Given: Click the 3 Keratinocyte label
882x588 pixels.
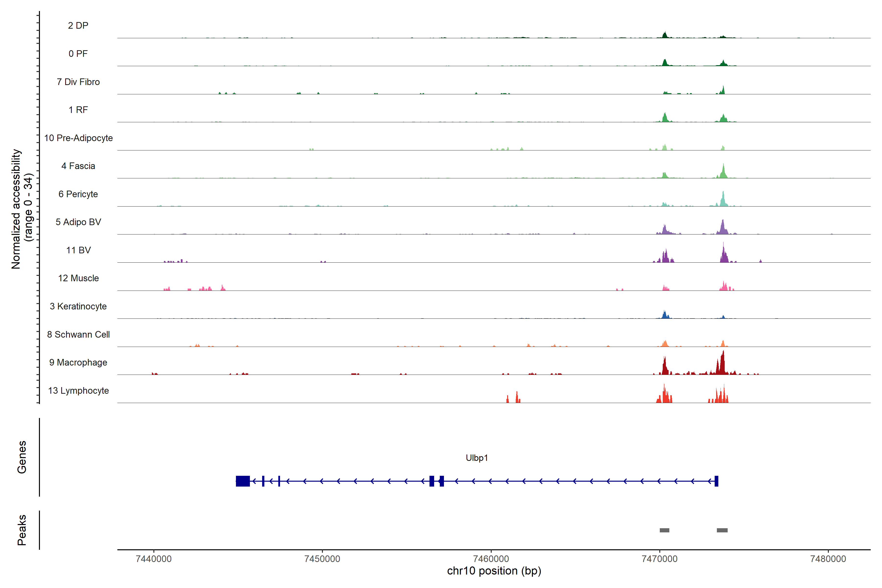Looking at the screenshot, I should point(78,306).
